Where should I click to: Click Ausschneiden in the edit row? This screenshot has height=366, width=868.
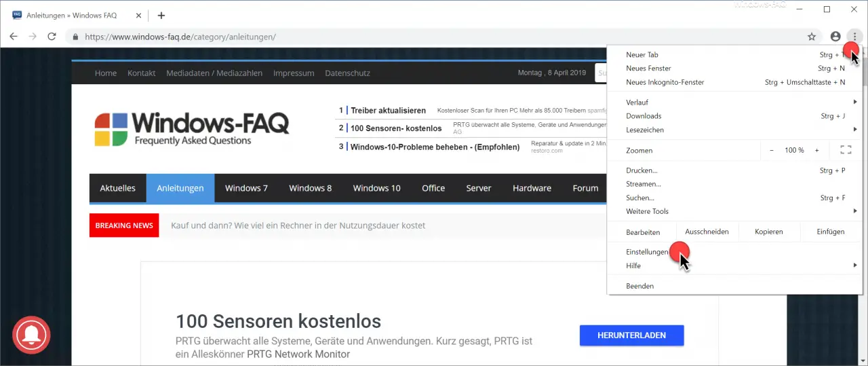(707, 232)
